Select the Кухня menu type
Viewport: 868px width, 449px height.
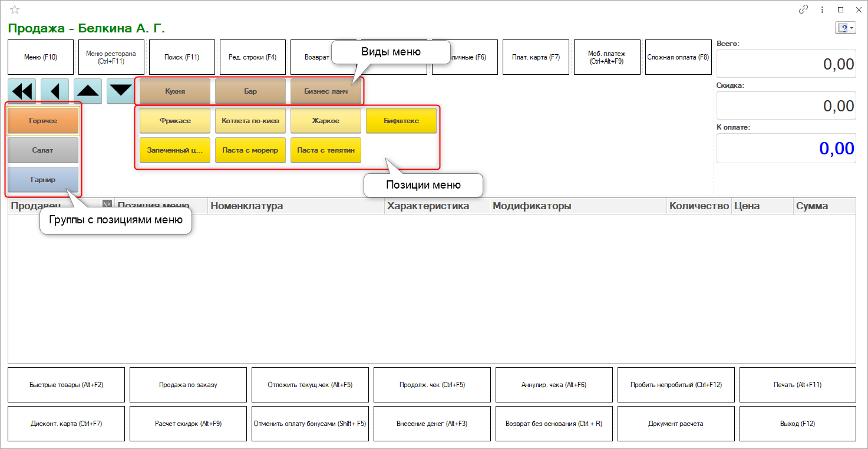pos(174,91)
